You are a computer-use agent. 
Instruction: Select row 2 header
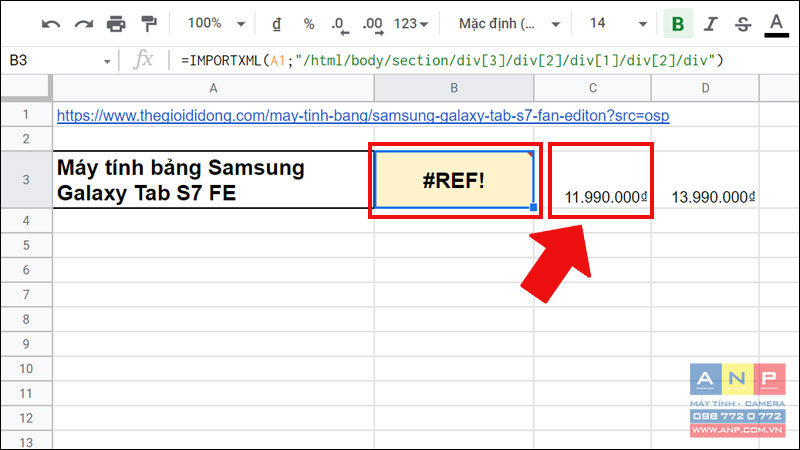[x=26, y=139]
